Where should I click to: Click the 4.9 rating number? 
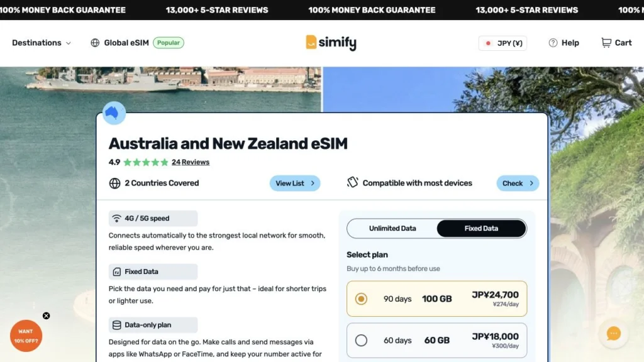pyautogui.click(x=114, y=162)
